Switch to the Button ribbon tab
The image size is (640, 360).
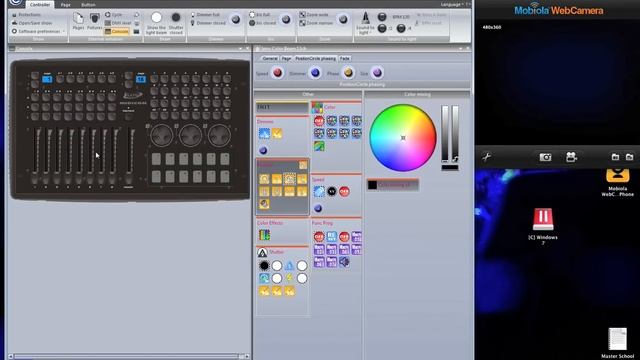(88, 4)
